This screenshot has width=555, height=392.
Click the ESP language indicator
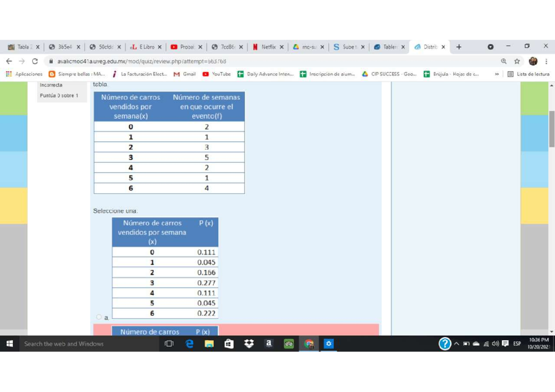(x=517, y=344)
